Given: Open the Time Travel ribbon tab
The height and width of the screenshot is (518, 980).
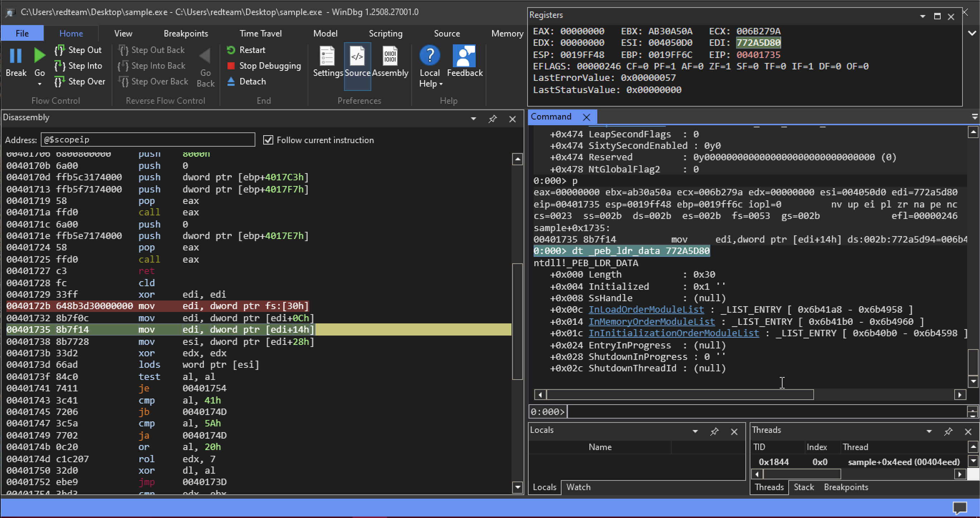Looking at the screenshot, I should (x=261, y=34).
